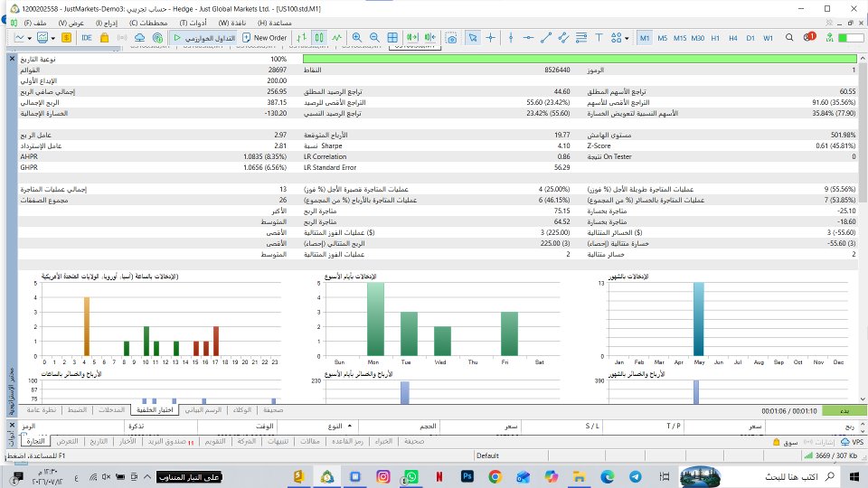Viewport: 868px width, 488px height.
Task: Click the New Order button
Action: [265, 38]
